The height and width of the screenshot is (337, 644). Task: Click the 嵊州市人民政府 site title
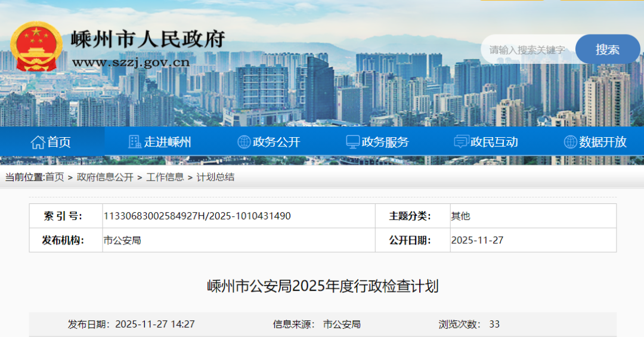(x=147, y=39)
